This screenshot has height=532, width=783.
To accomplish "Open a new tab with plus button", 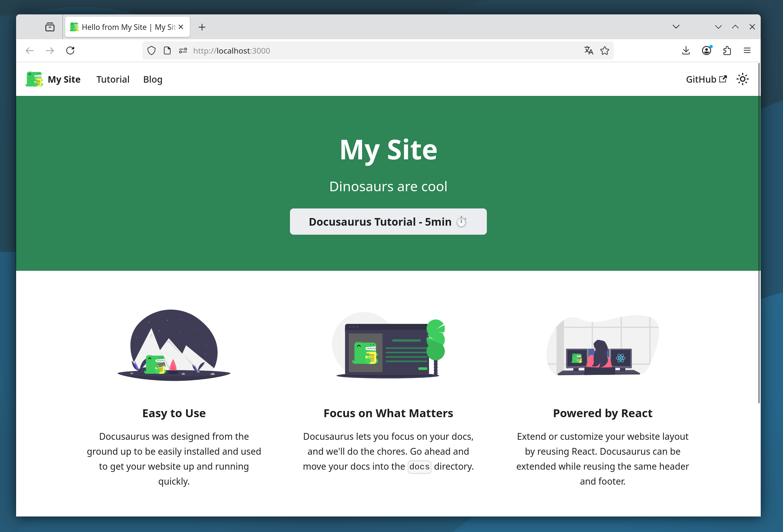I will tap(202, 27).
